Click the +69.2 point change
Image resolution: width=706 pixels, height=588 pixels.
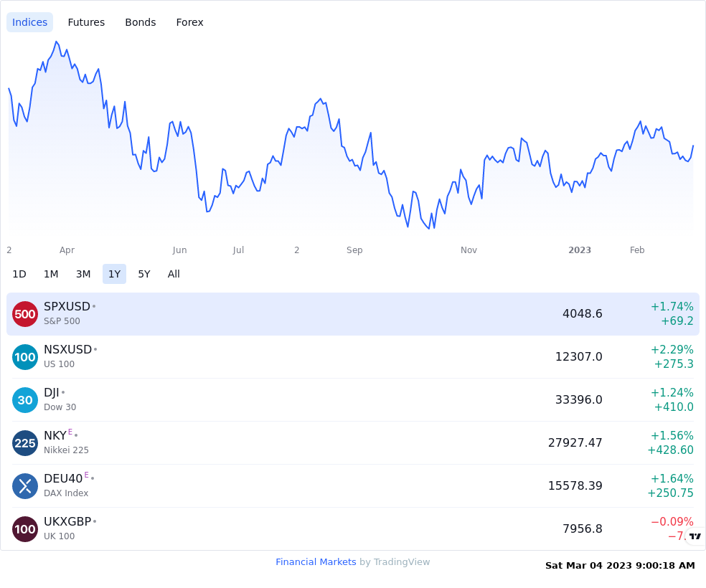677,321
